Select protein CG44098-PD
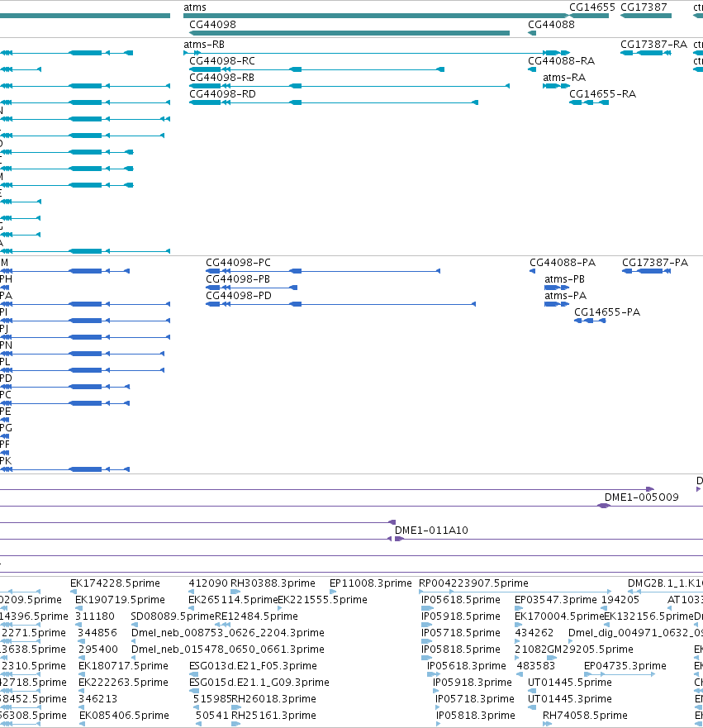703x728 pixels. click(341, 304)
